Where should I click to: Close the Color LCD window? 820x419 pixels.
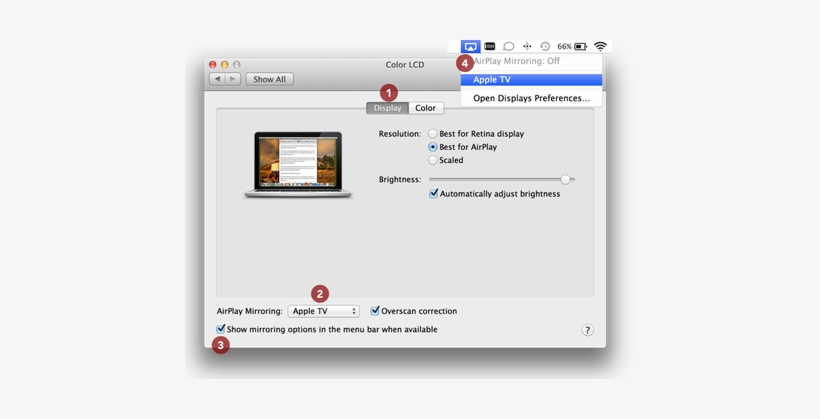[212, 64]
